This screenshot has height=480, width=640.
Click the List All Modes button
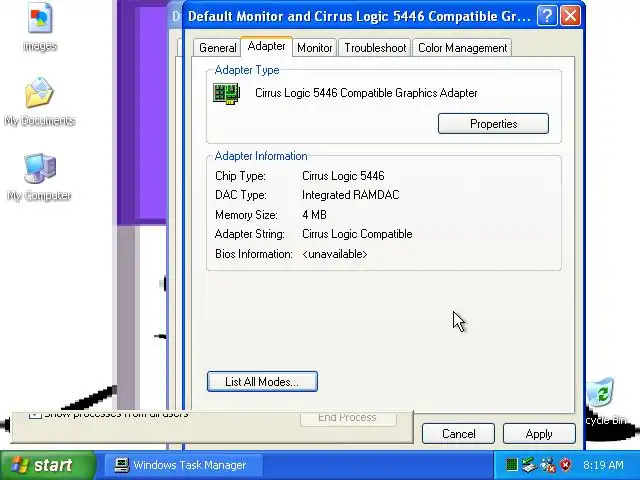click(262, 382)
